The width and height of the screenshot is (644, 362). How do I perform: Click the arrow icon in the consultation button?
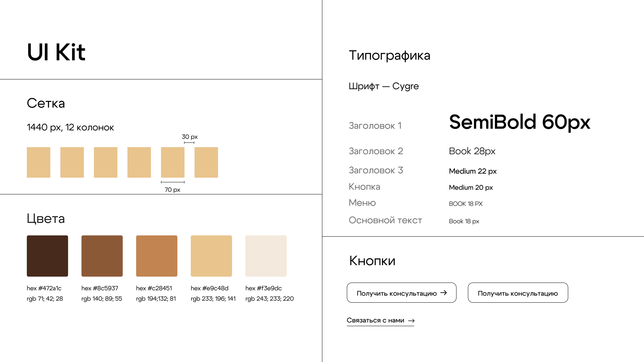pyautogui.click(x=444, y=293)
